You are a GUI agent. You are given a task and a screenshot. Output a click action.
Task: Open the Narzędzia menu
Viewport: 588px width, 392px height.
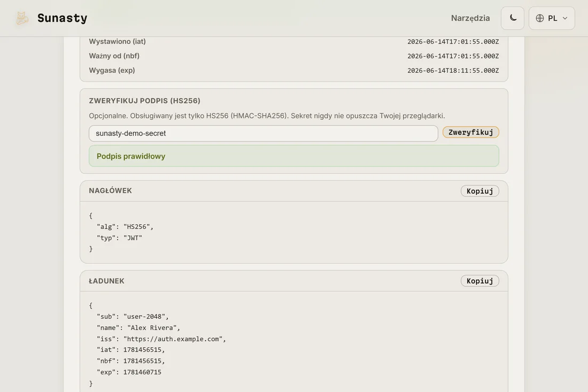click(470, 18)
